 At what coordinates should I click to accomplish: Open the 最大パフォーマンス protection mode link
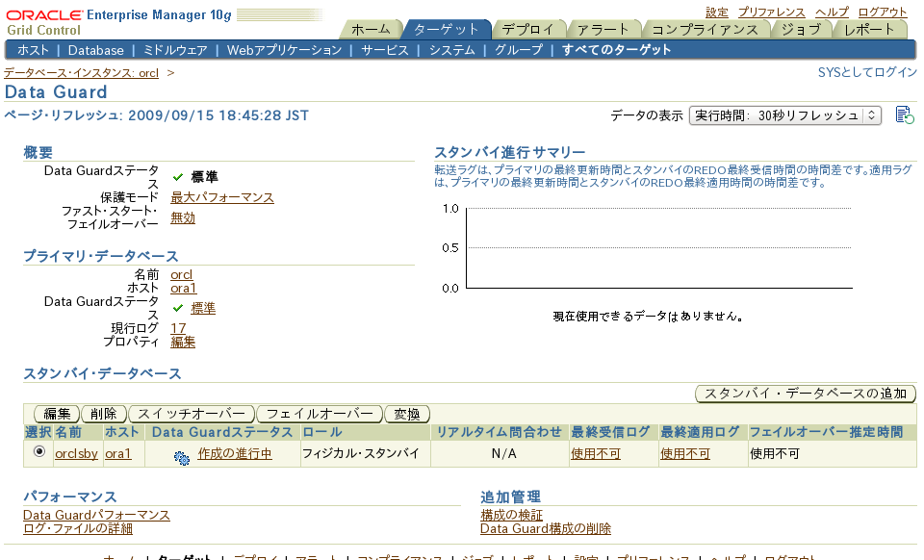click(222, 198)
